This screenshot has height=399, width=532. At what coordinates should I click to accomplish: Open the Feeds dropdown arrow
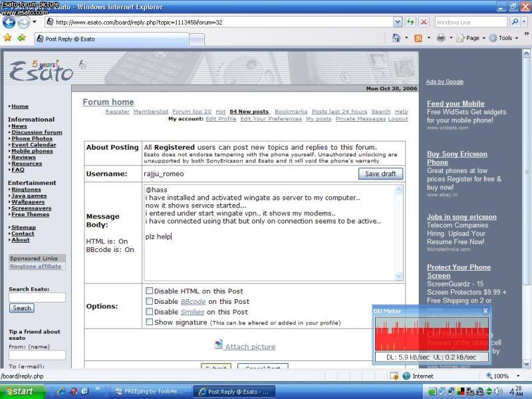(x=428, y=38)
